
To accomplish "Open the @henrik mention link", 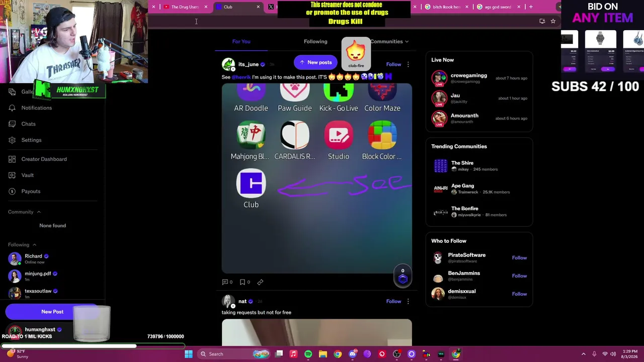I will click(x=241, y=77).
